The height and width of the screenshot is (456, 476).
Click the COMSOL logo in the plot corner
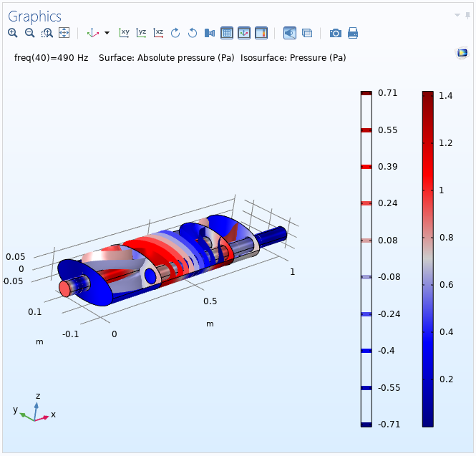pos(462,53)
